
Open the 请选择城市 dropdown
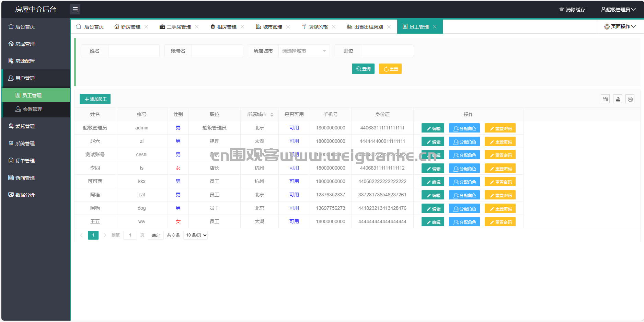point(304,51)
